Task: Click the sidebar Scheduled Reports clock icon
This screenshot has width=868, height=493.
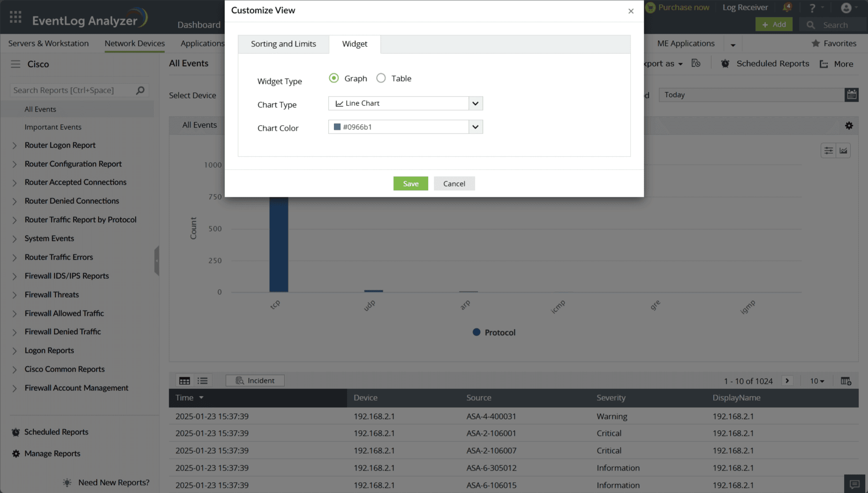Action: [16, 432]
